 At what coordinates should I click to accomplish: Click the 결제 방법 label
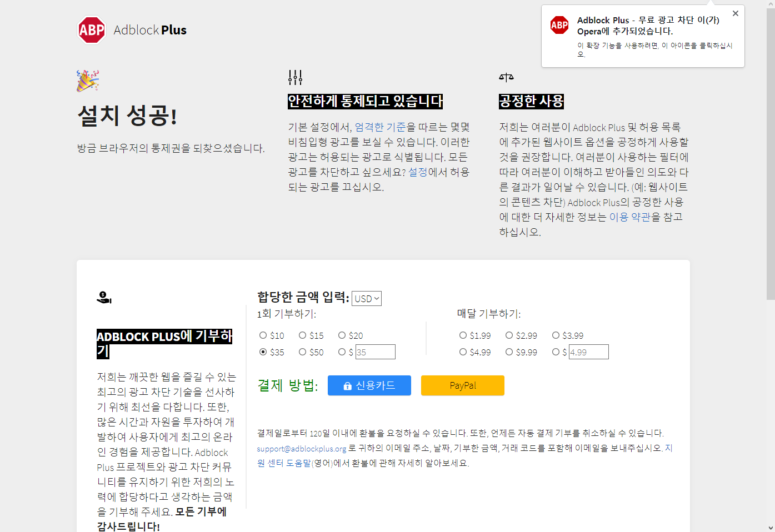[x=288, y=385]
